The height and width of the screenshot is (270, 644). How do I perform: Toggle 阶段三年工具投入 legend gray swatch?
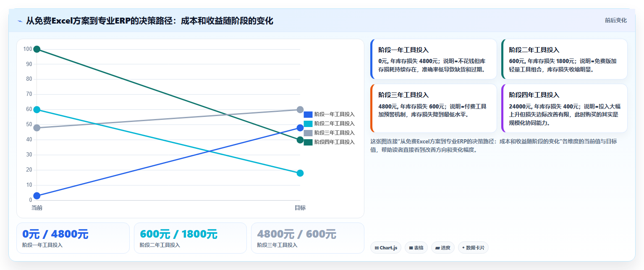[308, 133]
